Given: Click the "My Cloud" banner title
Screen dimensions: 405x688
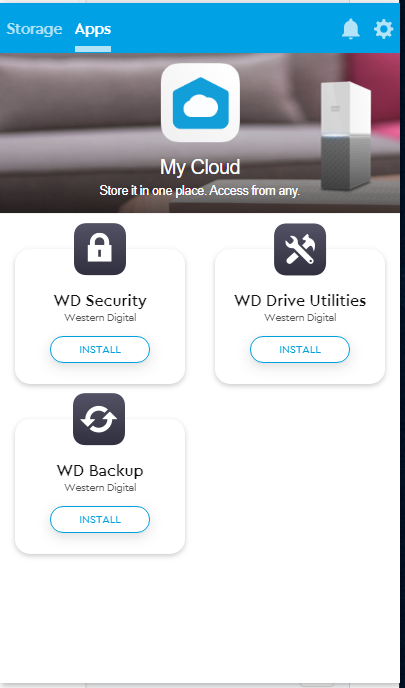Looking at the screenshot, I should tap(200, 167).
